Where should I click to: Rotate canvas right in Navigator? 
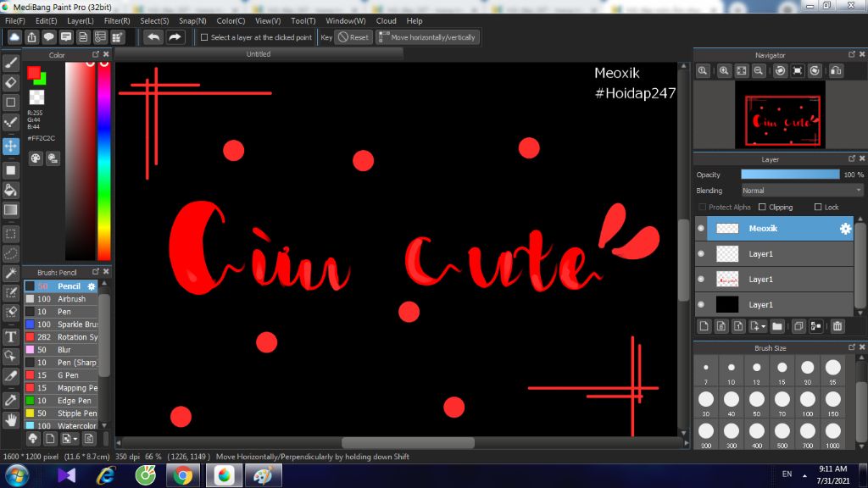(815, 71)
